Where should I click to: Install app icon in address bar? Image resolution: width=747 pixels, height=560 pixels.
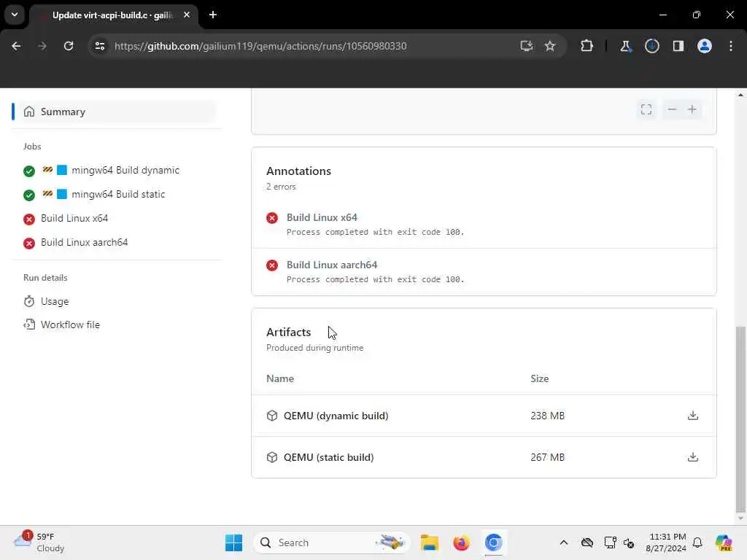(527, 46)
